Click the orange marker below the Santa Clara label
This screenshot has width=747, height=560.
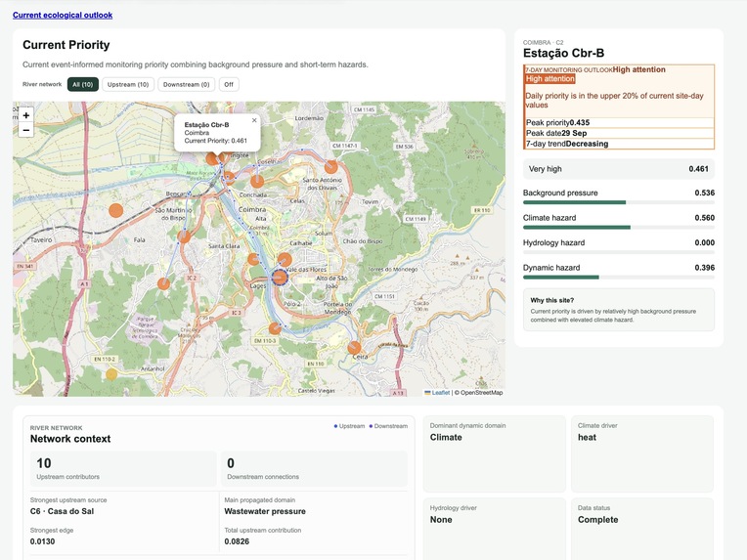(x=253, y=259)
